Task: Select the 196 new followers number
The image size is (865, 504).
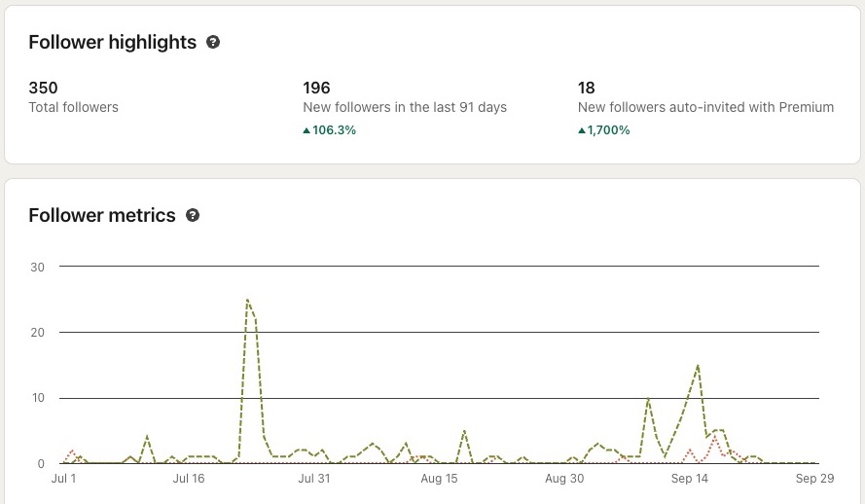Action: [x=316, y=89]
